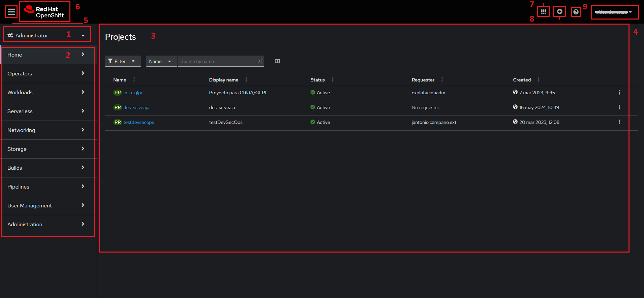644x298 pixels.
Task: Open the help question mark menu
Action: 576,12
